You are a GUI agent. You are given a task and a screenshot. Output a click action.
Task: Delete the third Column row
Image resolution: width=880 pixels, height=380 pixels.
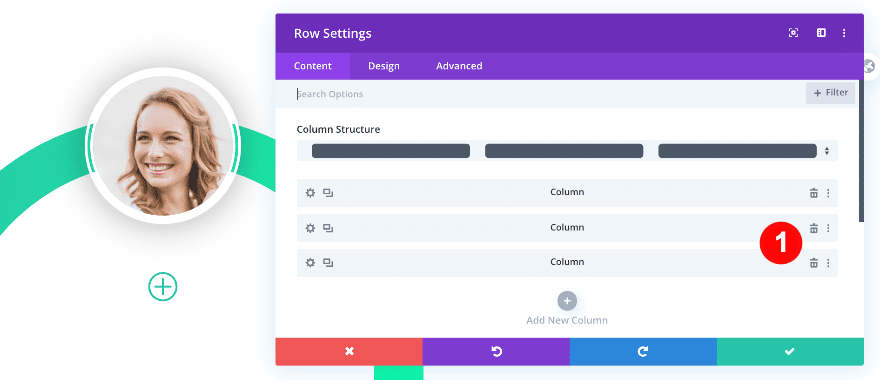[x=813, y=263]
